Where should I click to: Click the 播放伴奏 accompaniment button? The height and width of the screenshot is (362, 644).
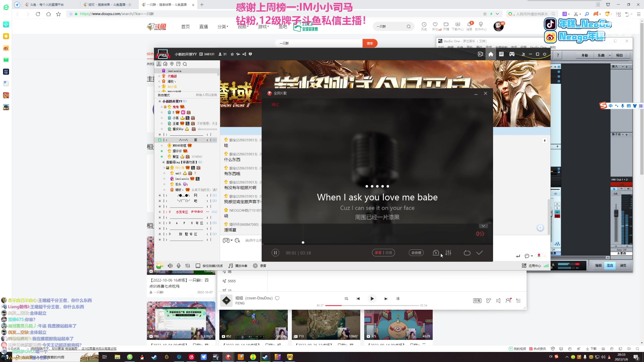coord(238,266)
